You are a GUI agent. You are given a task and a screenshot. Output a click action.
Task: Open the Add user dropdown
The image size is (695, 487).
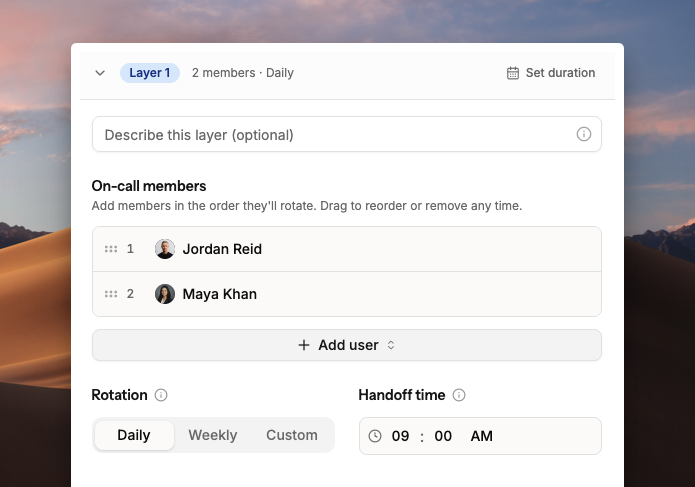pyautogui.click(x=347, y=345)
